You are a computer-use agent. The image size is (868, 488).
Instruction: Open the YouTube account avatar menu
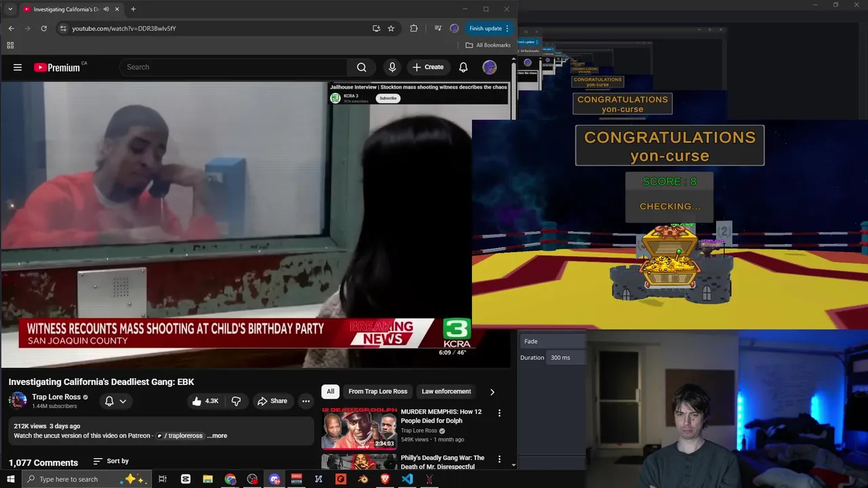tap(490, 67)
